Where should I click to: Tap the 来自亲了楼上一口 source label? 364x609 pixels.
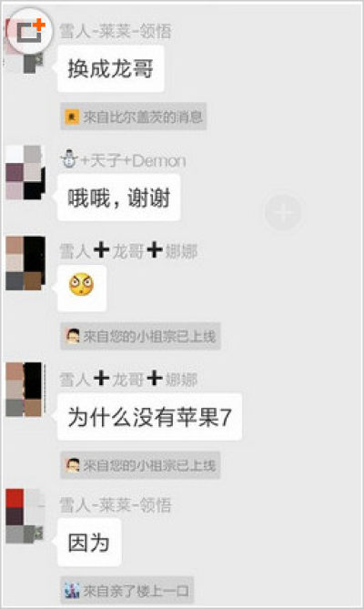point(126,591)
